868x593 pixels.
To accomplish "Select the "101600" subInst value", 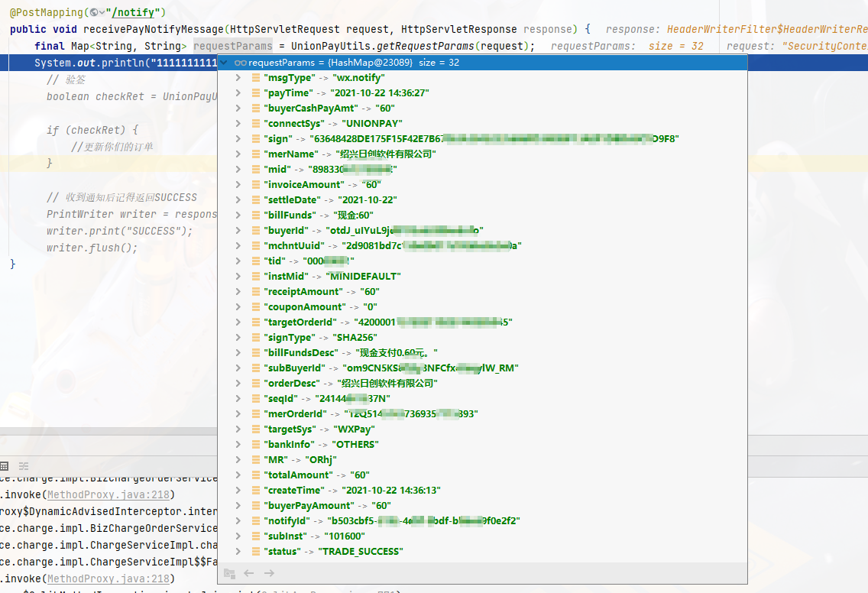I will 345,536.
